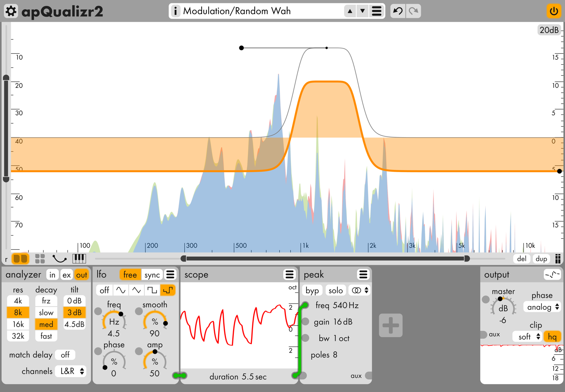Choose med analyzer decay
Viewport: 565px width, 392px height.
pyautogui.click(x=46, y=324)
